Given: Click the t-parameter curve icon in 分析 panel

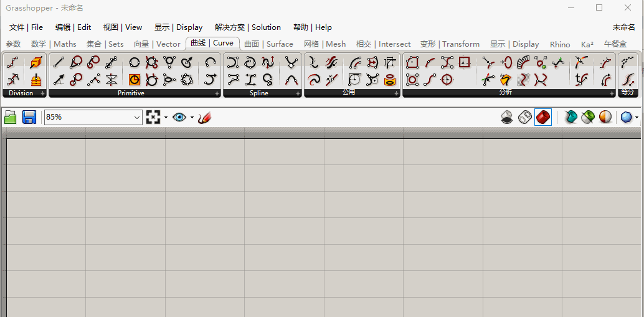Looking at the screenshot, I should (x=580, y=79).
